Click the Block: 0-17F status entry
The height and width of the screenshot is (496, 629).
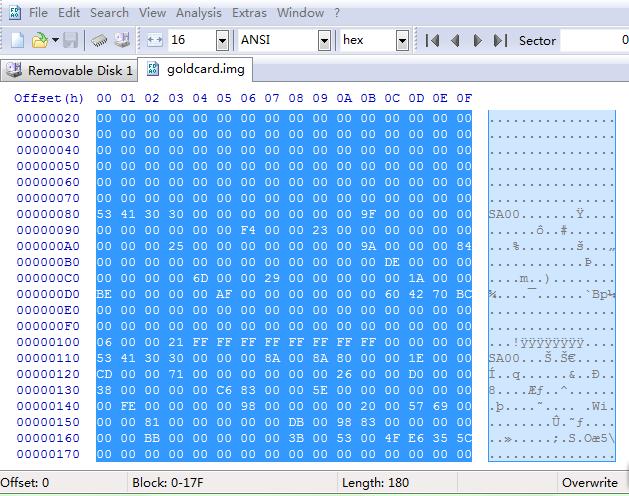point(168,483)
